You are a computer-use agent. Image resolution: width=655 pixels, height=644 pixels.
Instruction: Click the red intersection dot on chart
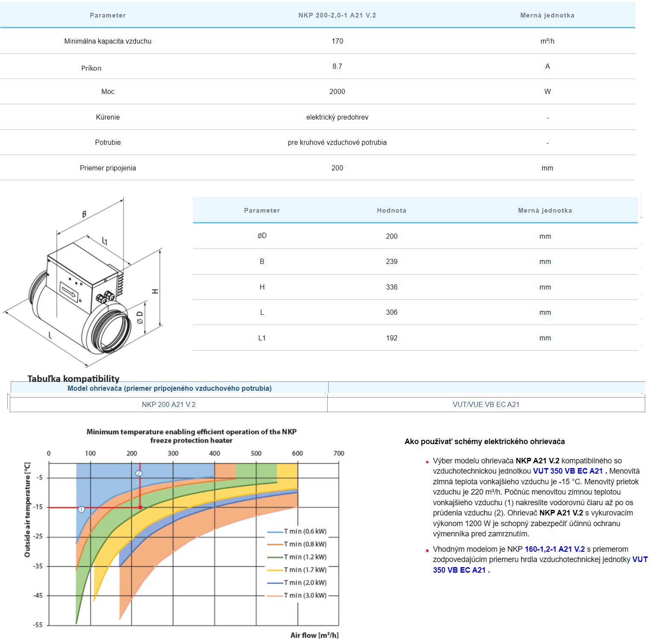point(140,507)
